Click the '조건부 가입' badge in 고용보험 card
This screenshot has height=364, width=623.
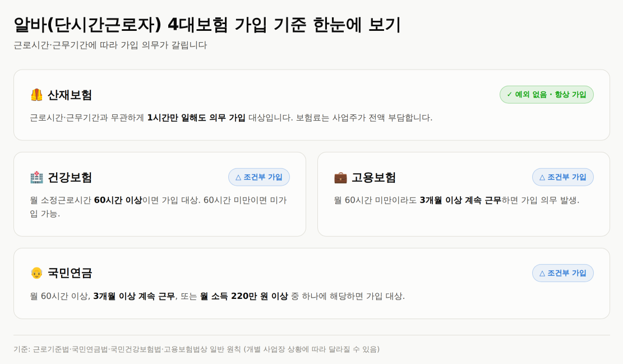(562, 177)
